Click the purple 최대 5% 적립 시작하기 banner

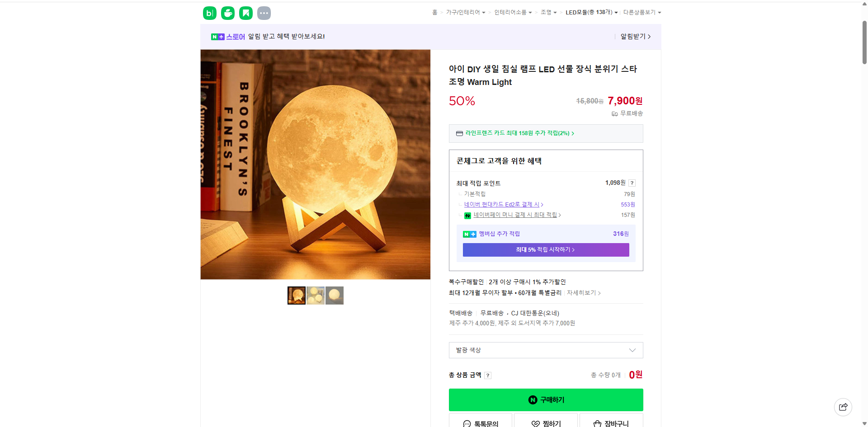click(546, 249)
